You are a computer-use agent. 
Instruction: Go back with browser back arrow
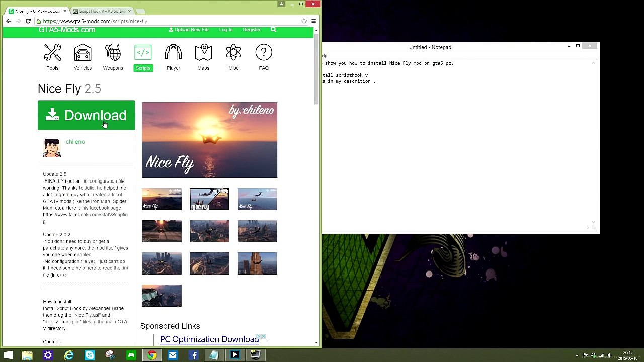[x=9, y=21]
